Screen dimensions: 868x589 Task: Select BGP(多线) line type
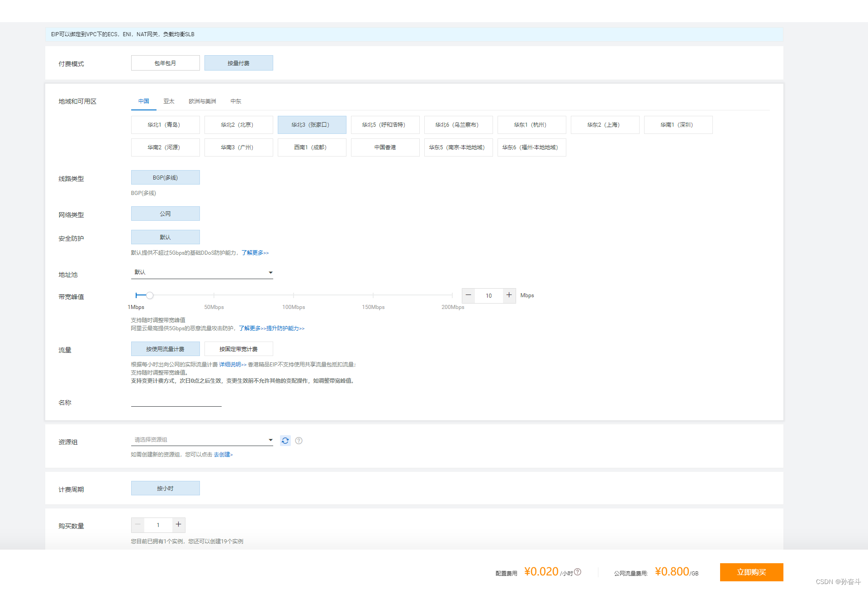point(166,177)
